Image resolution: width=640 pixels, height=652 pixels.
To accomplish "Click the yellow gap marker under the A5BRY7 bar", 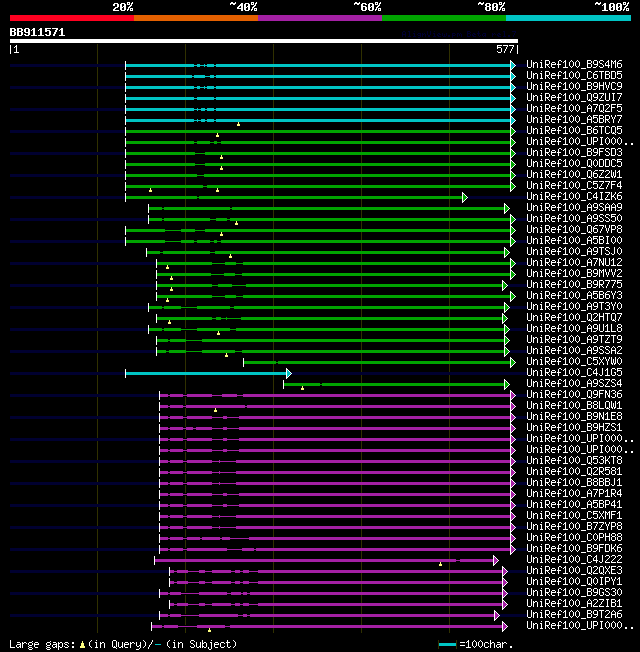I will click(x=238, y=124).
